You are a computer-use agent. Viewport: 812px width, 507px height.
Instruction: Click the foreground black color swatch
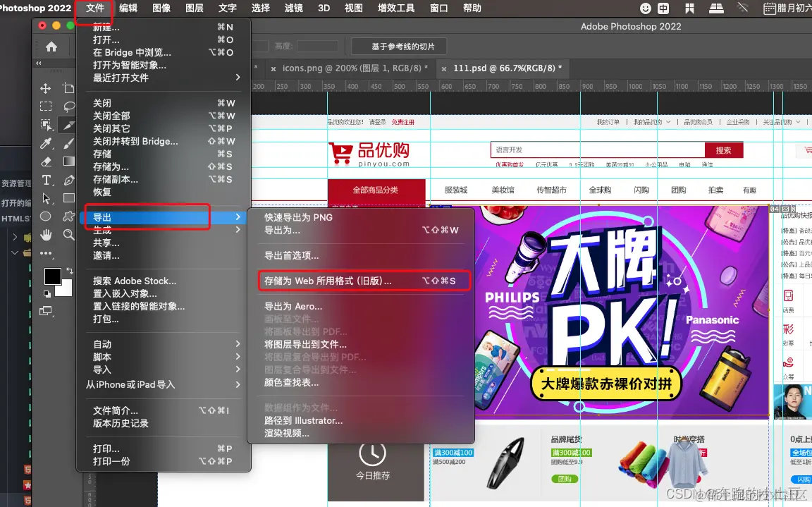tap(52, 276)
